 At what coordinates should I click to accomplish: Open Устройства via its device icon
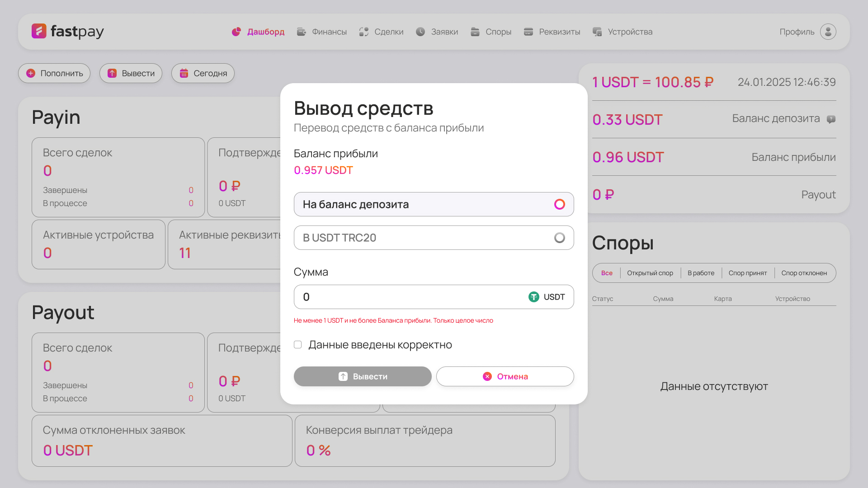click(597, 31)
